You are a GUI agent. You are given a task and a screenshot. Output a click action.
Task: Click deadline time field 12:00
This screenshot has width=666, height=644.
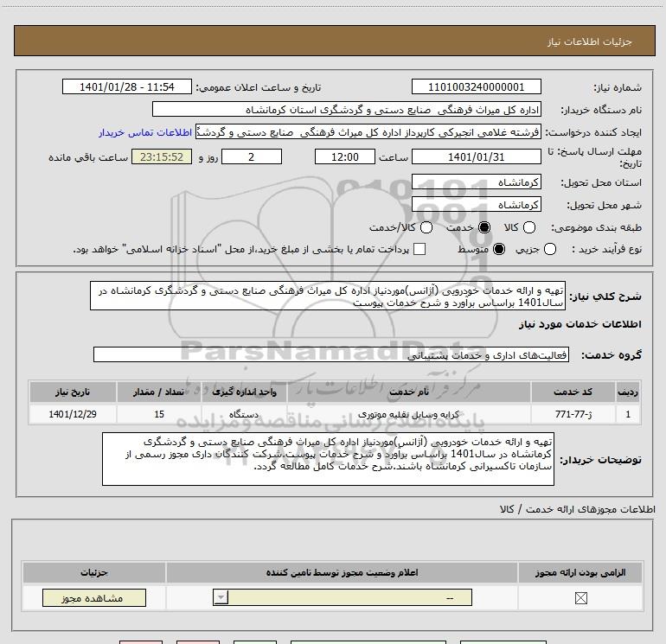pos(345,156)
